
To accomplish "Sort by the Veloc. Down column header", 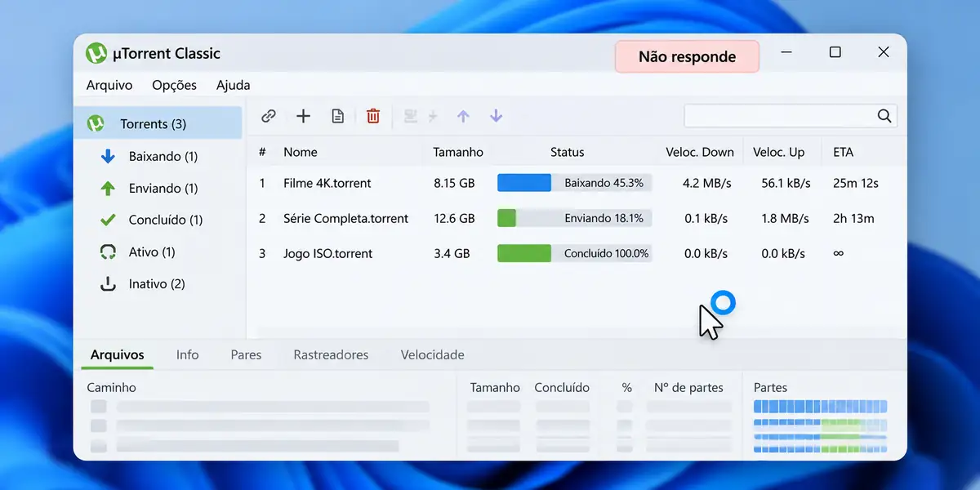I will 698,152.
